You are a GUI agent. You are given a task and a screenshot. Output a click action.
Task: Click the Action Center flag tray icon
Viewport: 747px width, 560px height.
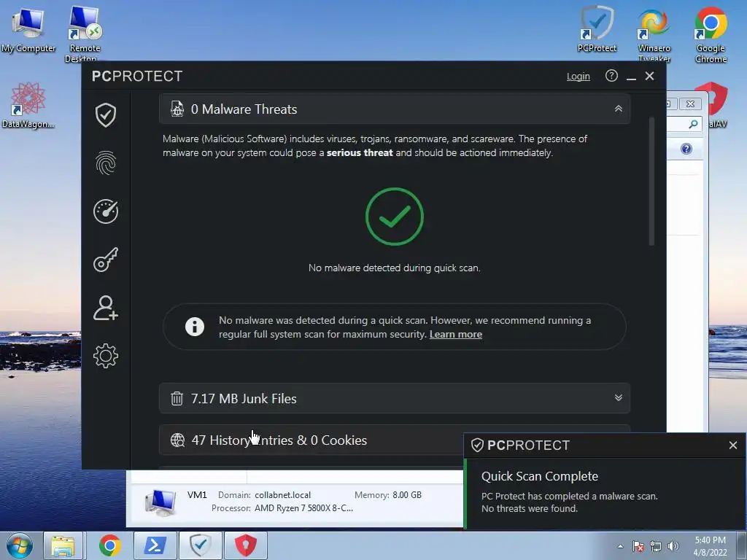coord(638,546)
